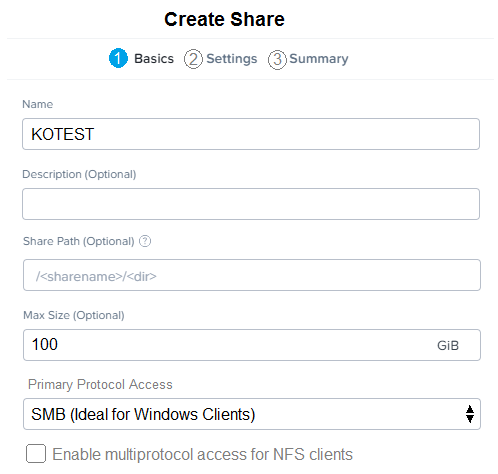The width and height of the screenshot is (498, 474).
Task: Click the GiB unit label in Max Size
Action: click(x=448, y=346)
